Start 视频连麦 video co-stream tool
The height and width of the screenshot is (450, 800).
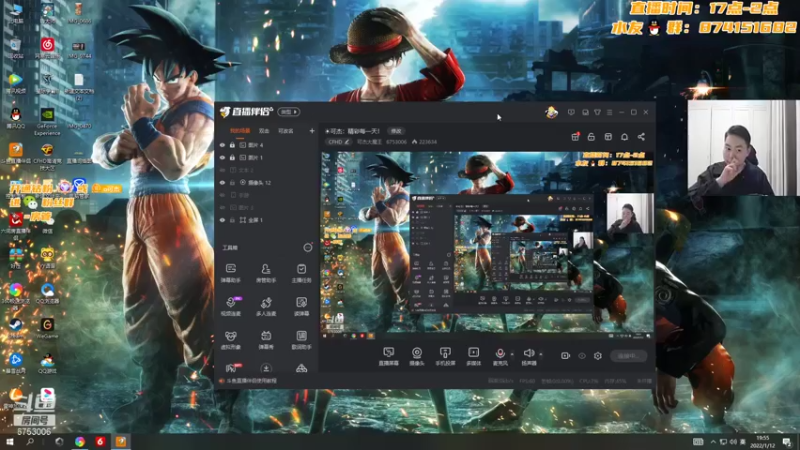[x=231, y=307]
